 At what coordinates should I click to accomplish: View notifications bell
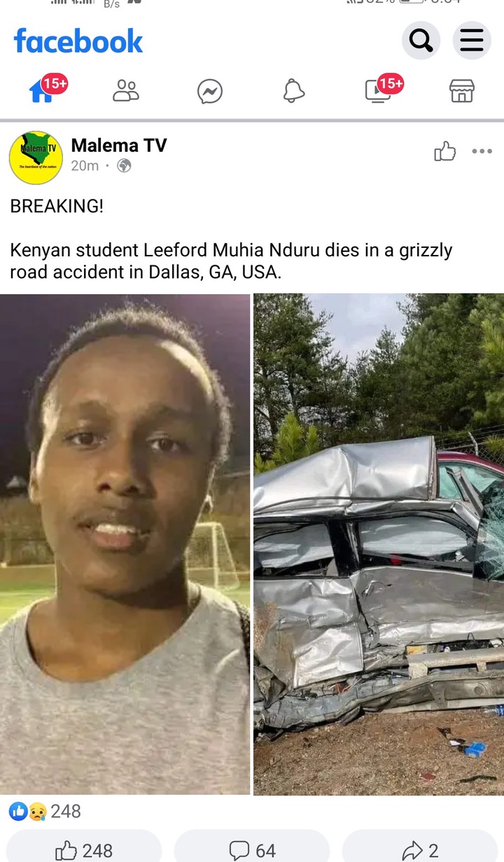[294, 91]
